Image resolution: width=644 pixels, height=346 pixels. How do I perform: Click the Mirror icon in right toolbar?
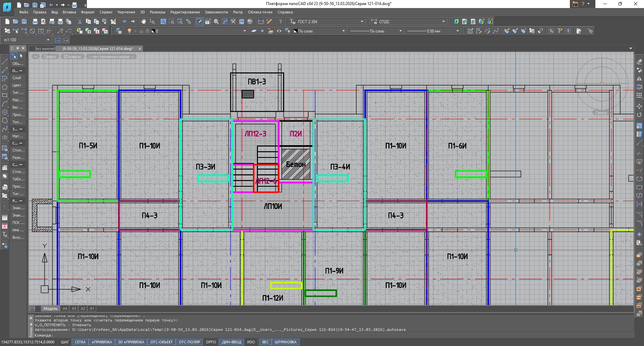click(639, 78)
